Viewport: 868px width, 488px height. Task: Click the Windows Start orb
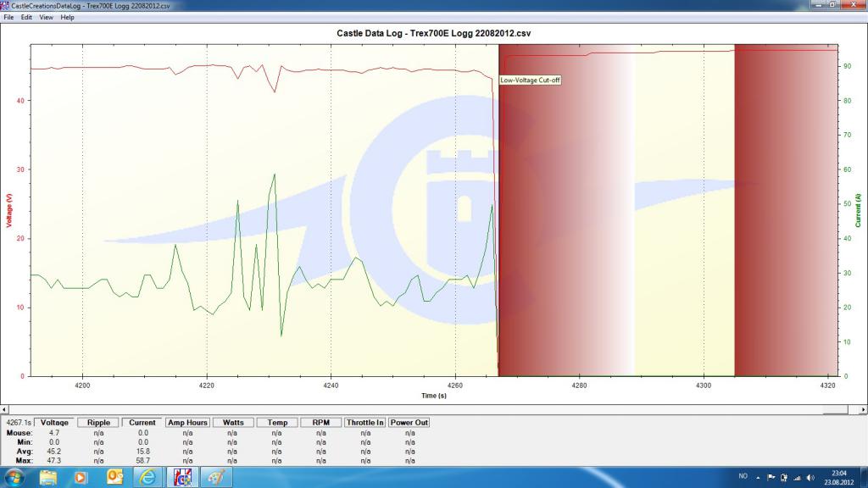(x=15, y=477)
